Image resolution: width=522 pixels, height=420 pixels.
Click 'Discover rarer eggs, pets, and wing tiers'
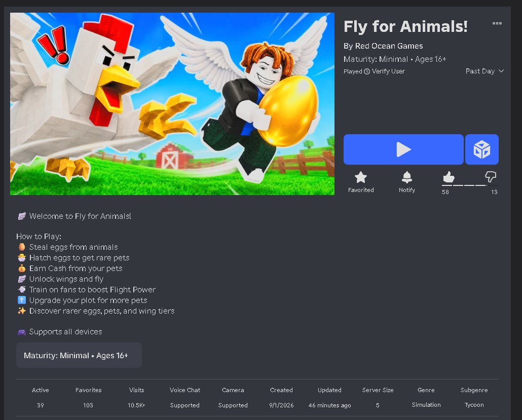pos(101,311)
